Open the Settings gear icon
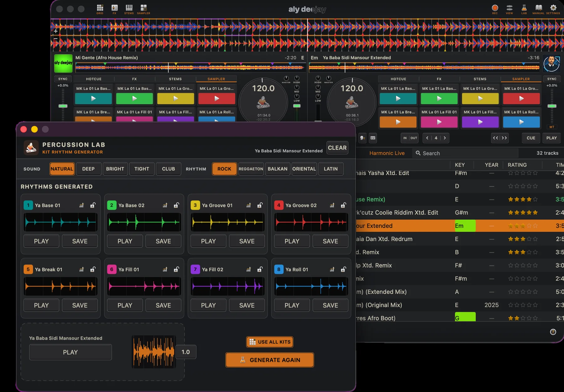564x392 pixels. 553,9
